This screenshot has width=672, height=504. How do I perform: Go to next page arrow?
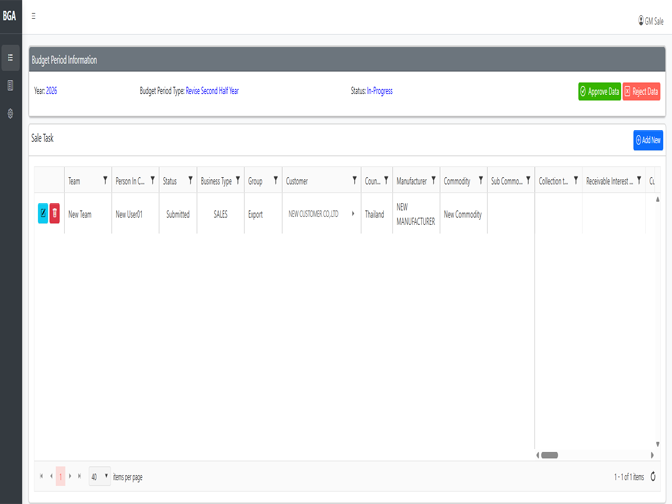(x=70, y=476)
